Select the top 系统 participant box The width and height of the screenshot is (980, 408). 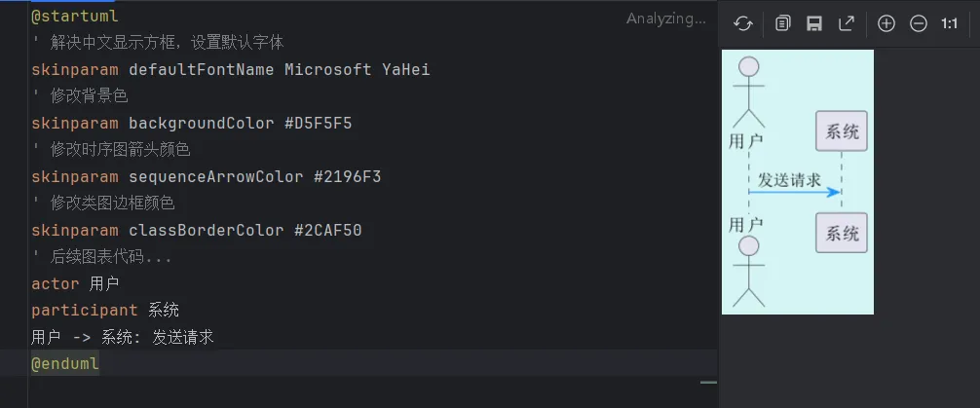click(842, 131)
